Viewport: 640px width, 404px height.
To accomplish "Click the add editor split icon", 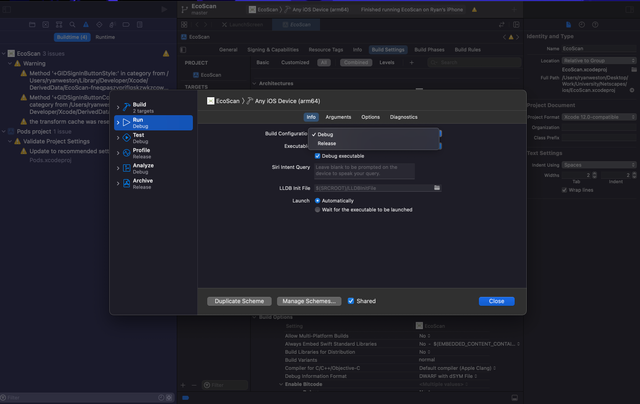I will coord(516,24).
